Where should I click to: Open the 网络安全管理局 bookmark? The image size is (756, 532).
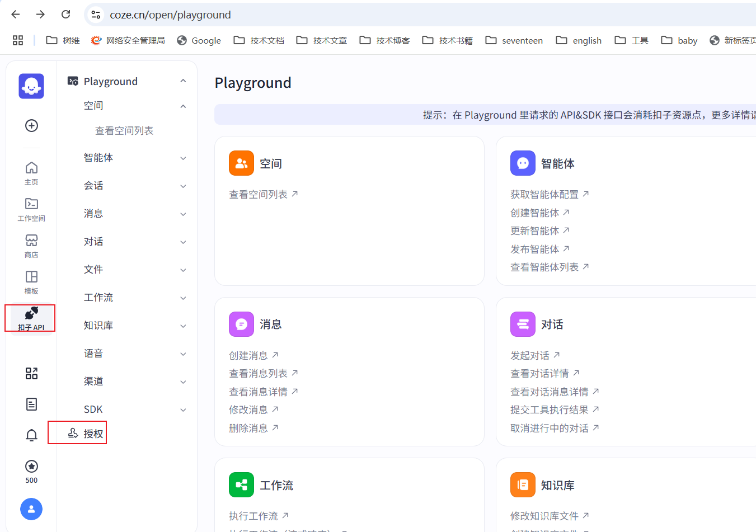point(128,40)
